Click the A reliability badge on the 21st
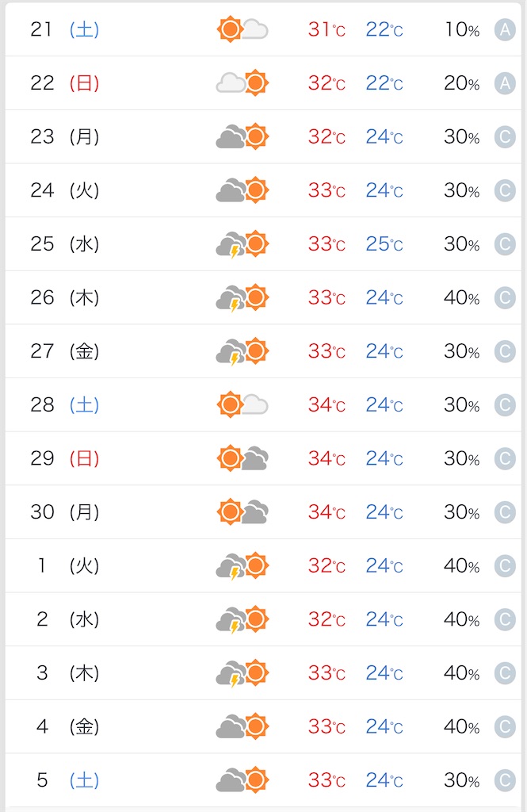Image resolution: width=527 pixels, height=812 pixels. coord(505,29)
